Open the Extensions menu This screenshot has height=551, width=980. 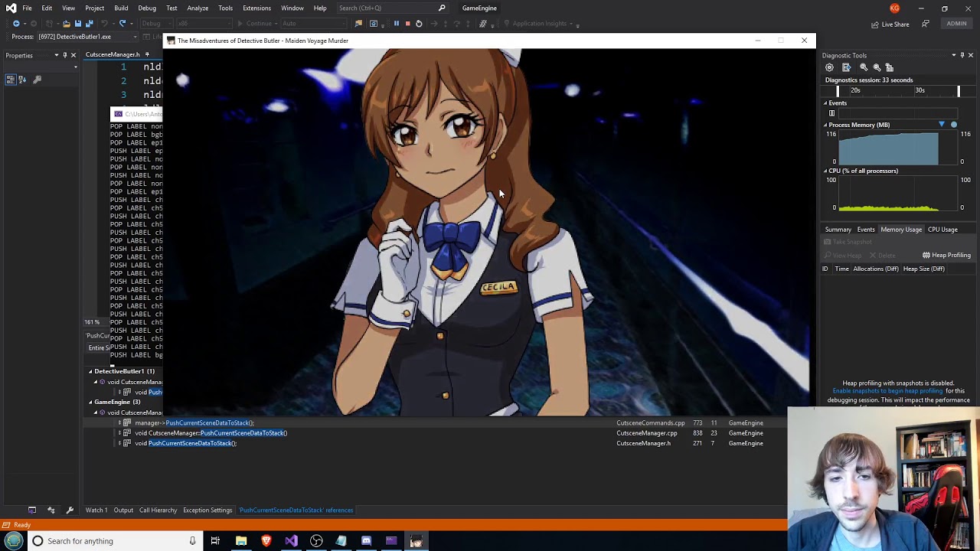click(x=256, y=8)
